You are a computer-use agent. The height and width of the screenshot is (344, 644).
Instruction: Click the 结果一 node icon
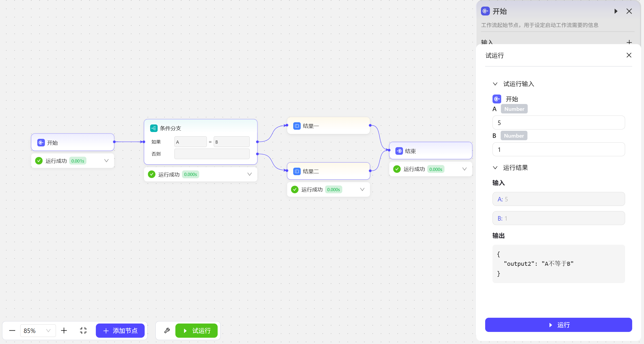pos(297,126)
